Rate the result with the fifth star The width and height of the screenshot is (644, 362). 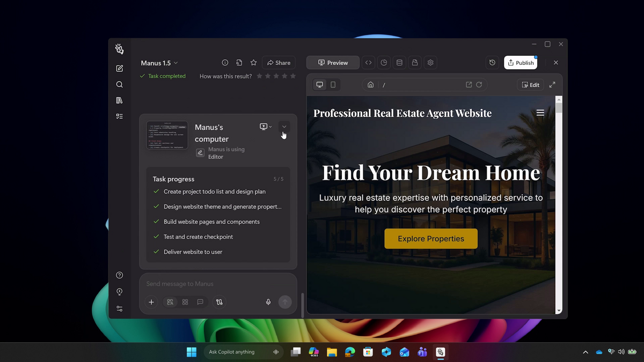coord(293,76)
